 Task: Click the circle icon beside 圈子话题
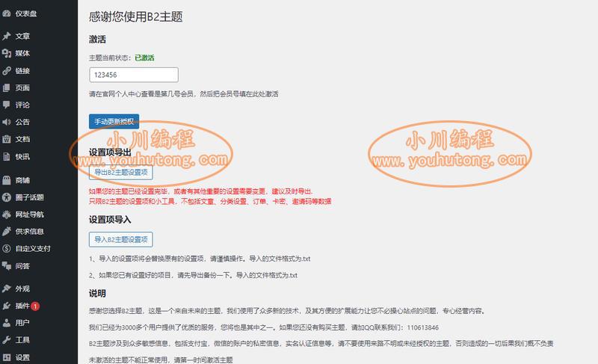click(6, 197)
